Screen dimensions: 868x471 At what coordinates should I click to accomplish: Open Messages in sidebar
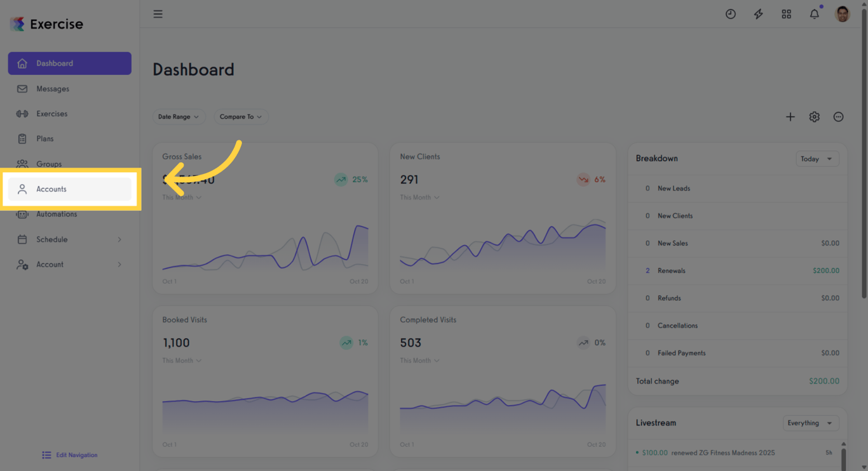[70, 89]
